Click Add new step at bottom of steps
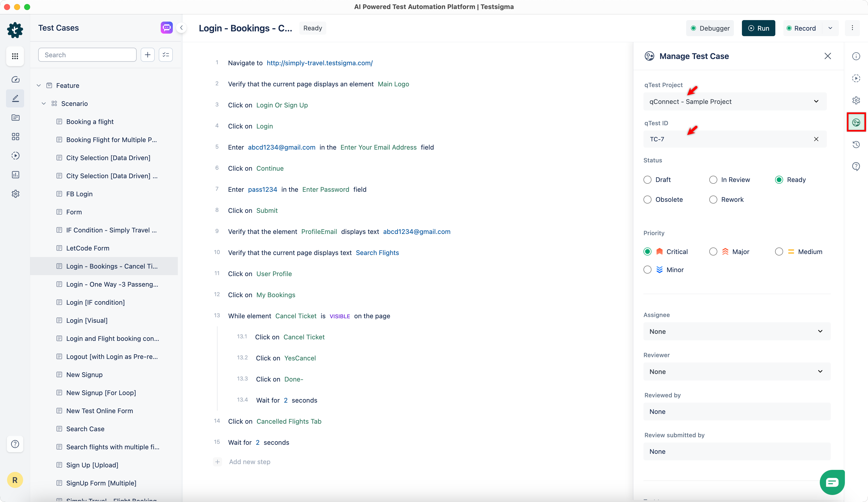This screenshot has height=502, width=868. (249, 462)
